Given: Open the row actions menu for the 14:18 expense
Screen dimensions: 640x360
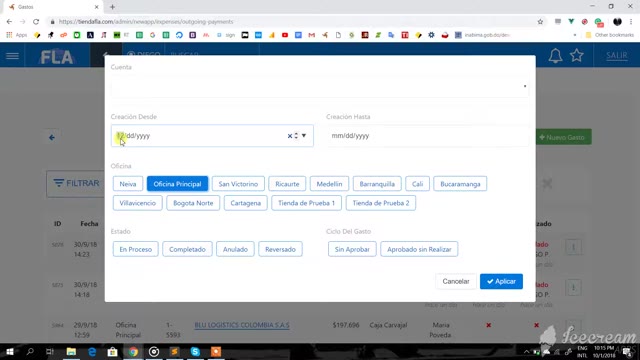Looking at the screenshot, I should pos(573,288).
